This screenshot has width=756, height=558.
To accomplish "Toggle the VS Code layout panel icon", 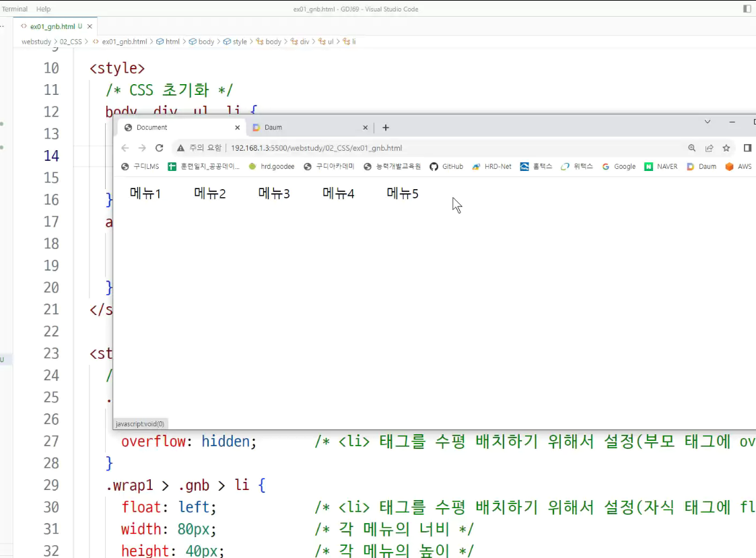I will tap(747, 9).
